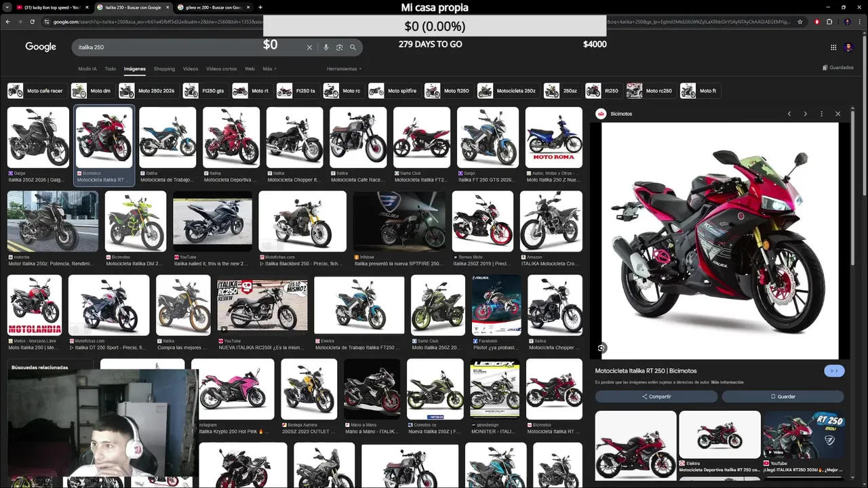This screenshot has height=488, width=868.
Task: Open site information icon in address bar
Action: 47,22
